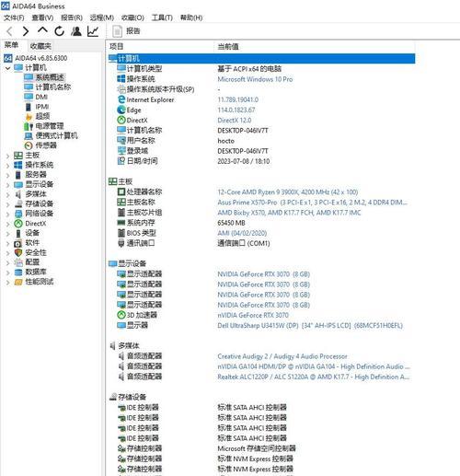Image resolution: width=460 pixels, height=476 pixels.
Task: Click the 报告 report toolbar button
Action: click(x=127, y=31)
